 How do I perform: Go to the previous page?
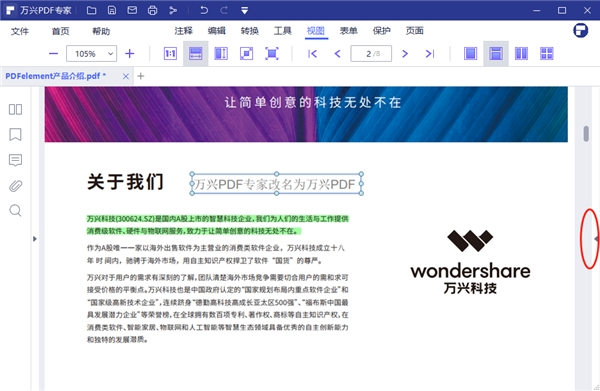337,54
